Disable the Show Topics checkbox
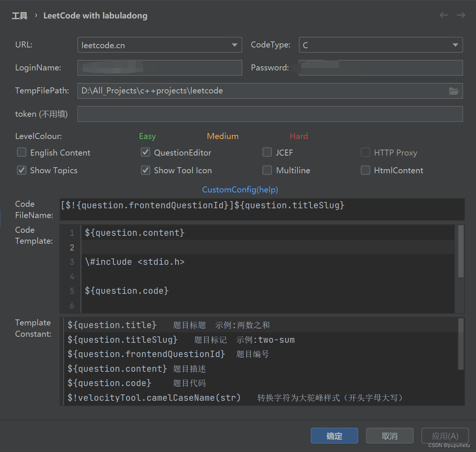476x452 pixels. tap(21, 170)
